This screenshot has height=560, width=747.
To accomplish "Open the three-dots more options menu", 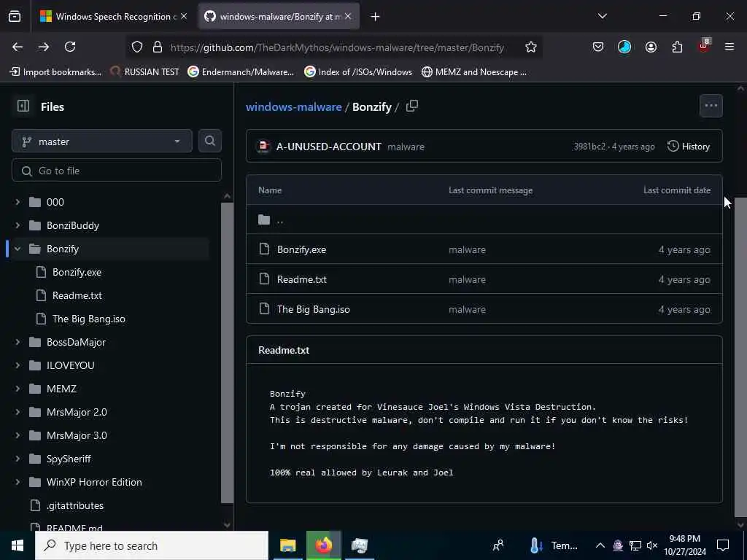I will pyautogui.click(x=711, y=106).
